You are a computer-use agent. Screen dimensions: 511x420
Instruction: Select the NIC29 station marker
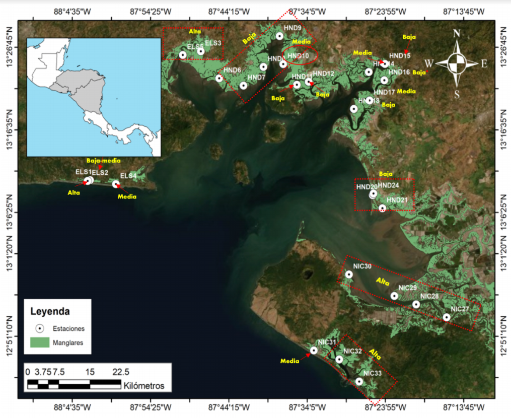pyautogui.click(x=394, y=296)
